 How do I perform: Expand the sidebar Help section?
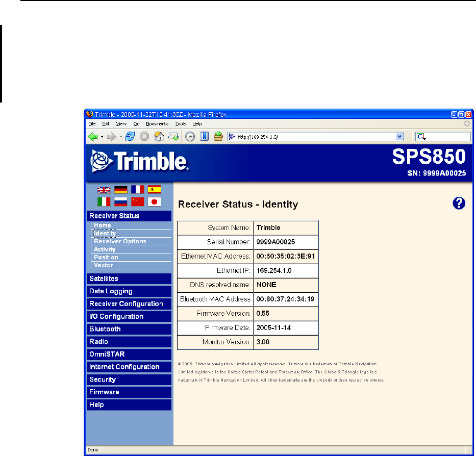click(x=129, y=404)
